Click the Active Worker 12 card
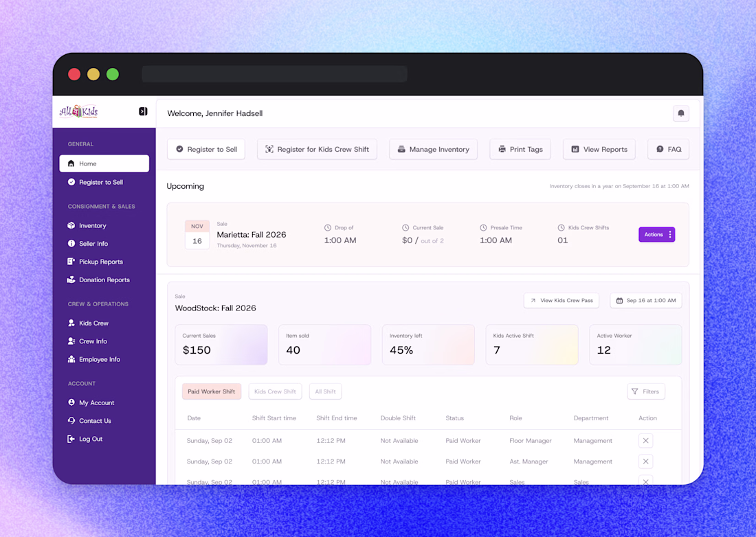The width and height of the screenshot is (756, 537). click(x=636, y=344)
